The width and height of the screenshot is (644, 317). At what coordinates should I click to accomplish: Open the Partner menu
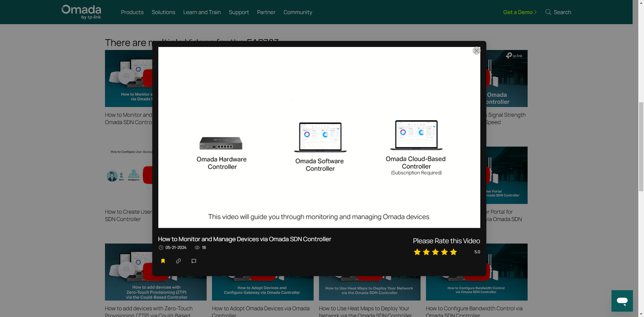tap(266, 12)
